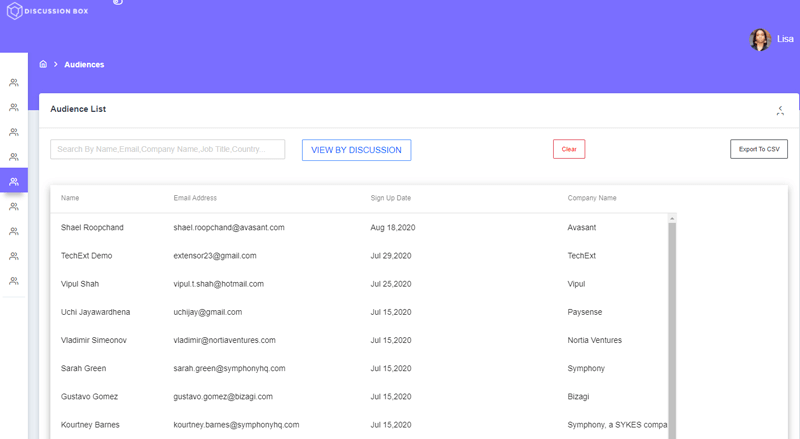Focus the Search By Name, Email field
The image size is (800, 439).
[x=167, y=149]
